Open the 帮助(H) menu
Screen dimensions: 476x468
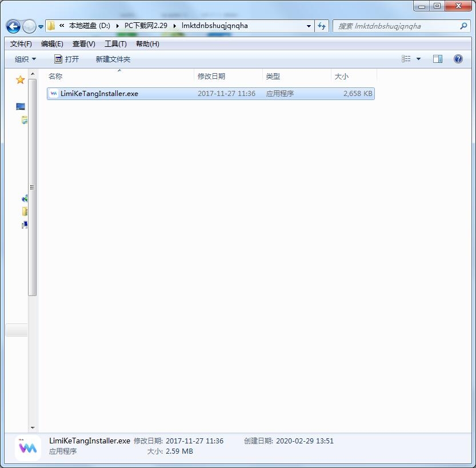click(x=147, y=44)
